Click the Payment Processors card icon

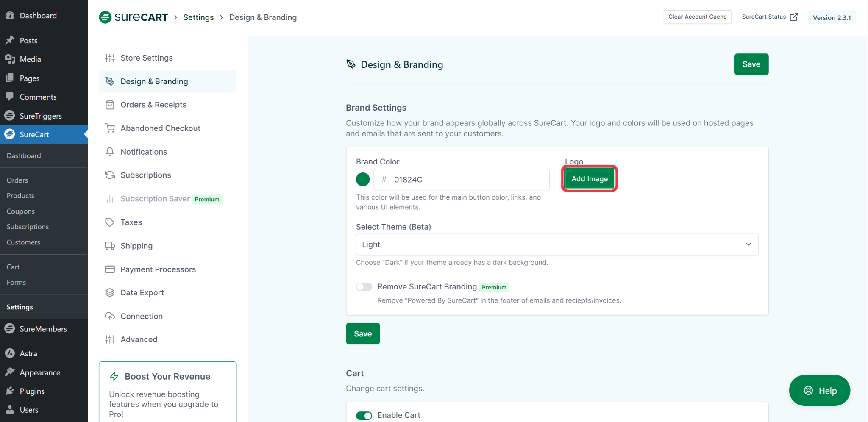click(110, 269)
